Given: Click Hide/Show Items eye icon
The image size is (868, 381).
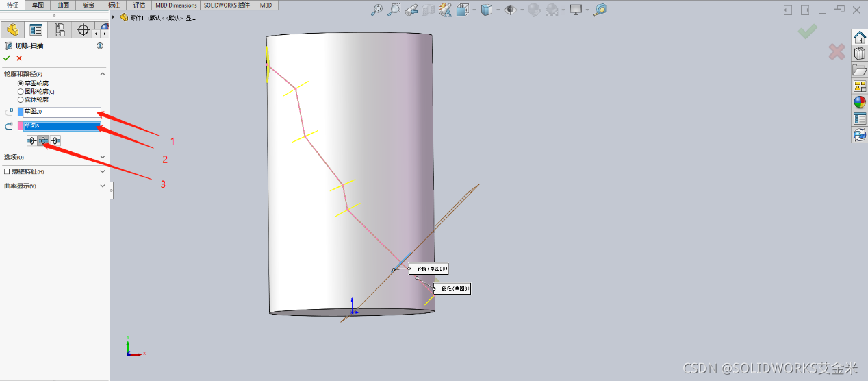Looking at the screenshot, I should [510, 10].
